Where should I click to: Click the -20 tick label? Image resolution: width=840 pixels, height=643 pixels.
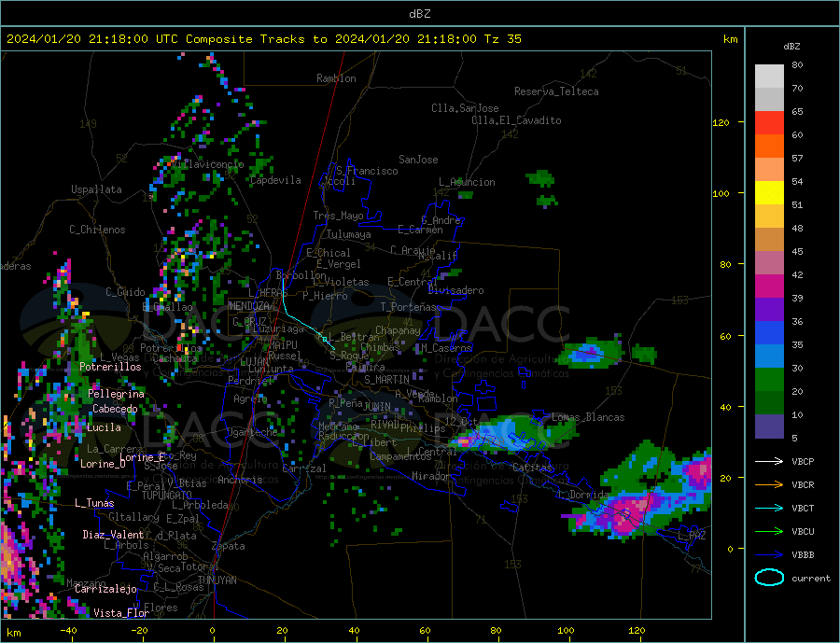tap(139, 630)
